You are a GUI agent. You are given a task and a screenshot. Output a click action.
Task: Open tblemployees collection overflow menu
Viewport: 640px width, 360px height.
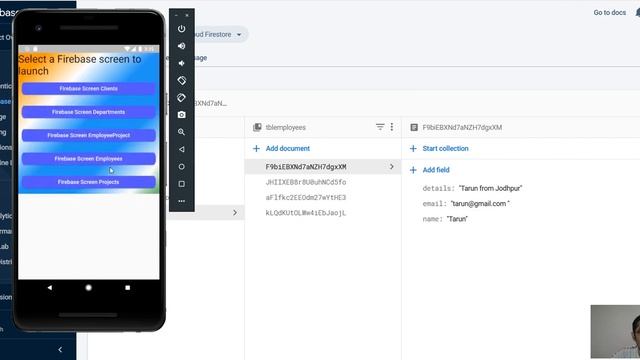(392, 127)
